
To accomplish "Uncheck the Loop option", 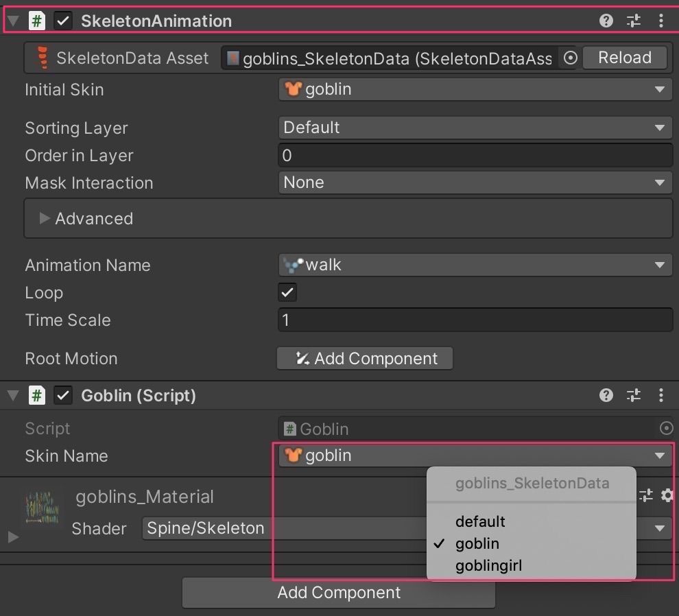I will (x=287, y=292).
